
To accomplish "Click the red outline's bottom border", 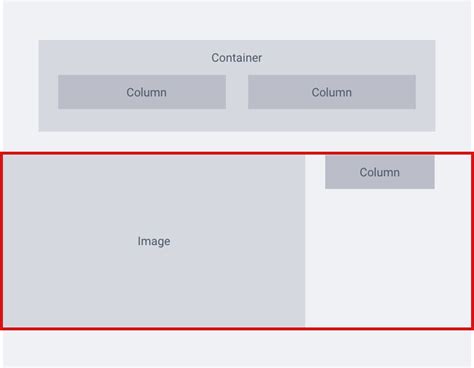I will (237, 329).
